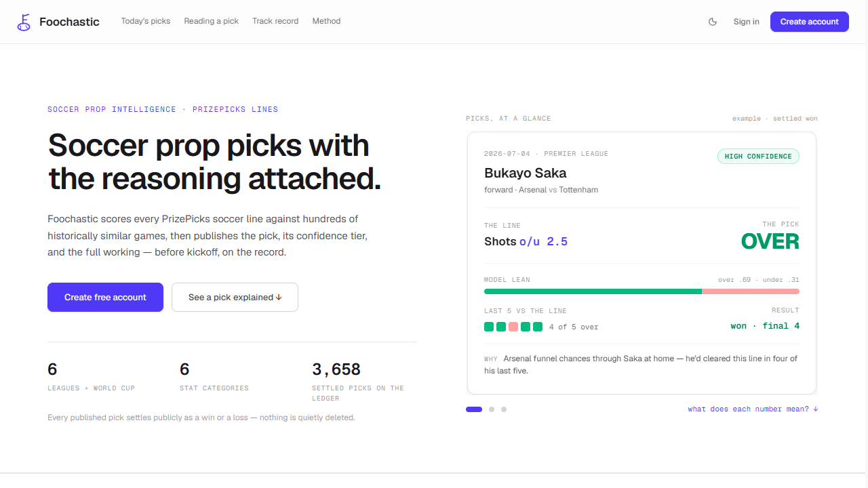Screen dimensions: 868x488
Task: Click the 'PICKS, AT A GLANCE' heading
Action: pyautogui.click(x=509, y=119)
